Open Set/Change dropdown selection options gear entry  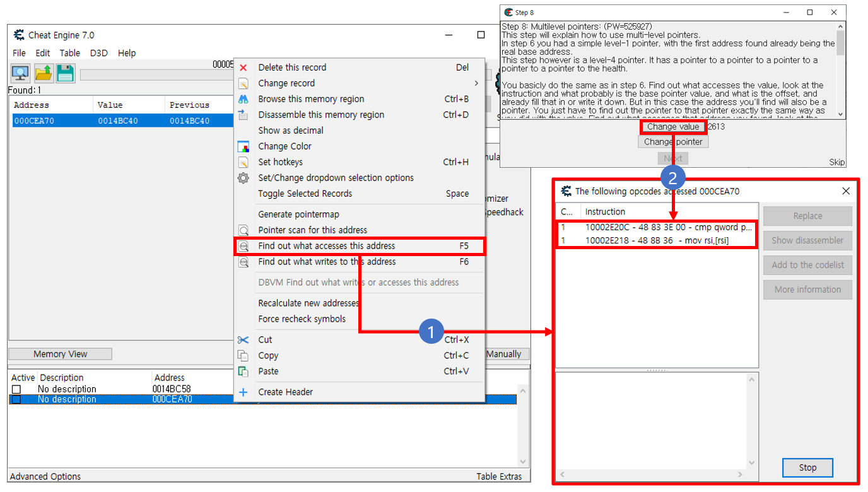point(358,178)
